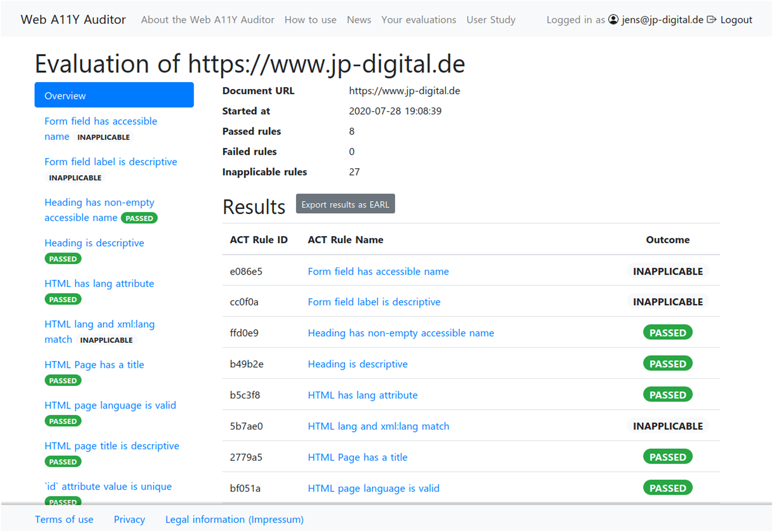
Task: Open Your evaluations in top navigation
Action: tap(418, 20)
